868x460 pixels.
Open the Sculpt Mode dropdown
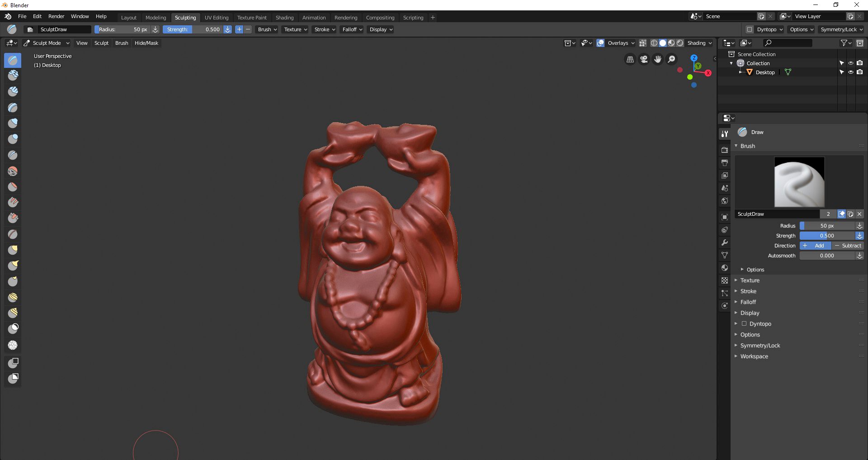(46, 43)
